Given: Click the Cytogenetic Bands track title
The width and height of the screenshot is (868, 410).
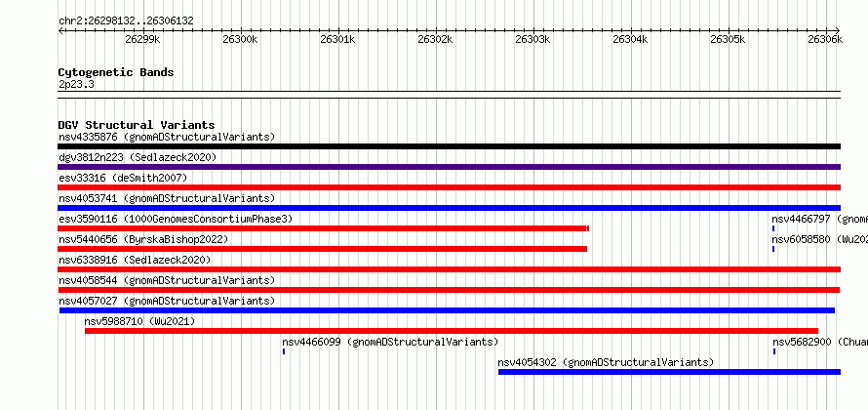Looking at the screenshot, I should pos(116,72).
